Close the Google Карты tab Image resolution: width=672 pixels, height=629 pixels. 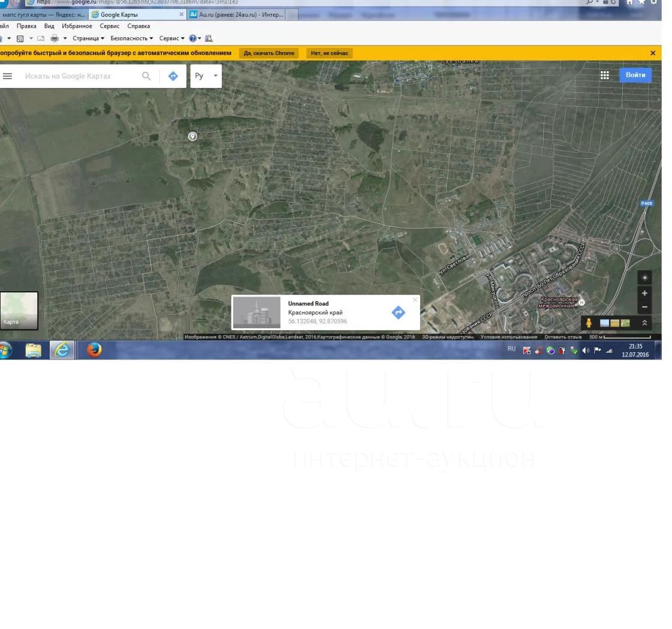pyautogui.click(x=181, y=14)
